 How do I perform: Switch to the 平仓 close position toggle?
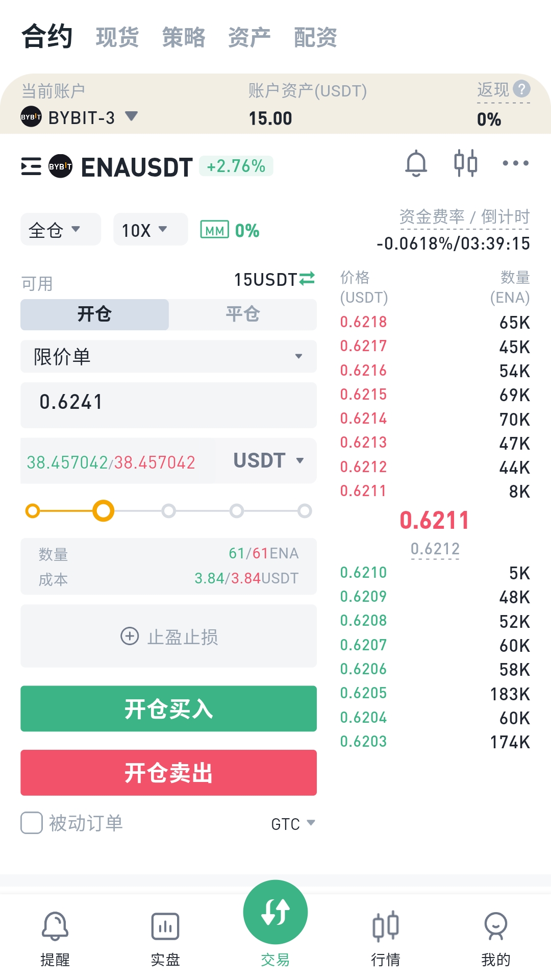click(x=243, y=314)
